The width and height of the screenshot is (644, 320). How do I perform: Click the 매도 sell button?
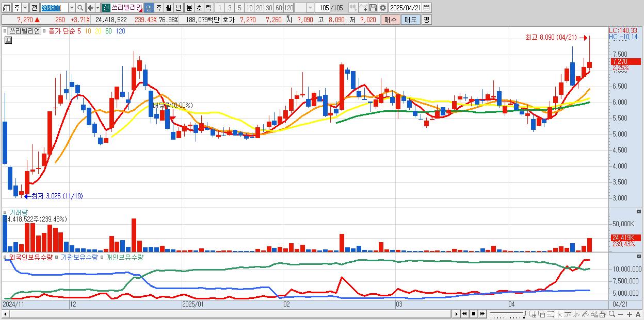411,20
